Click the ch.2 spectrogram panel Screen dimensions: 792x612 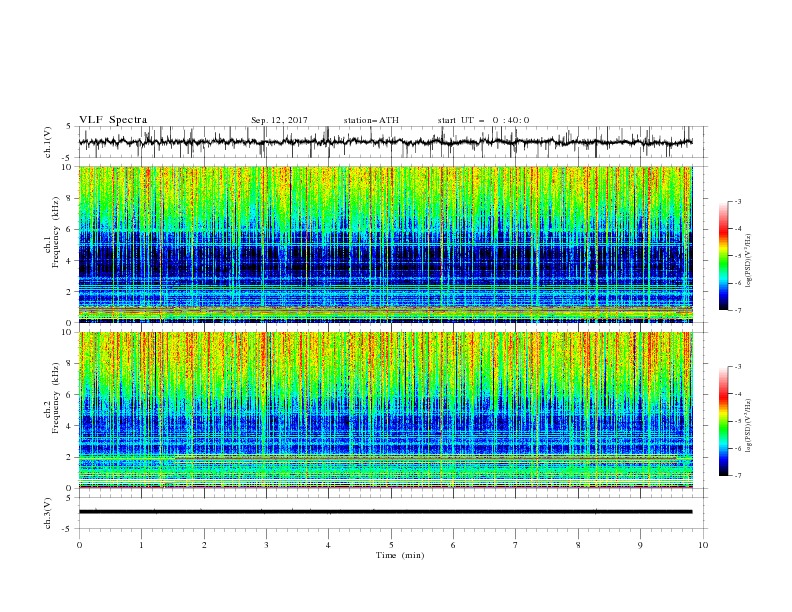coord(385,410)
